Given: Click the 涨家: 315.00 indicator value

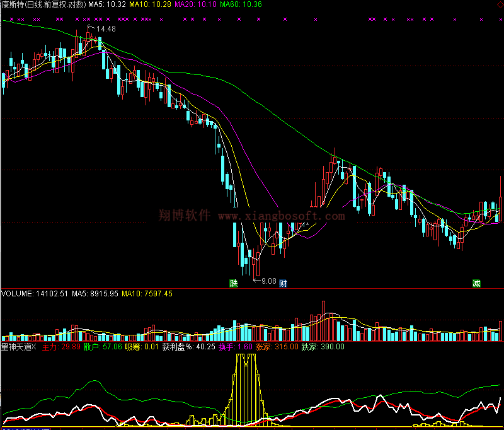Looking at the screenshot, I should point(276,347).
